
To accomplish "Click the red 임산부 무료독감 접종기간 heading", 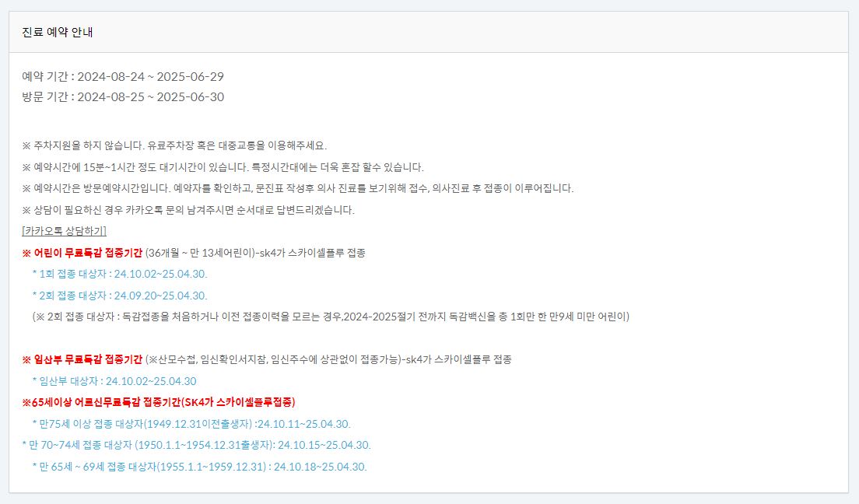I will tap(82, 359).
